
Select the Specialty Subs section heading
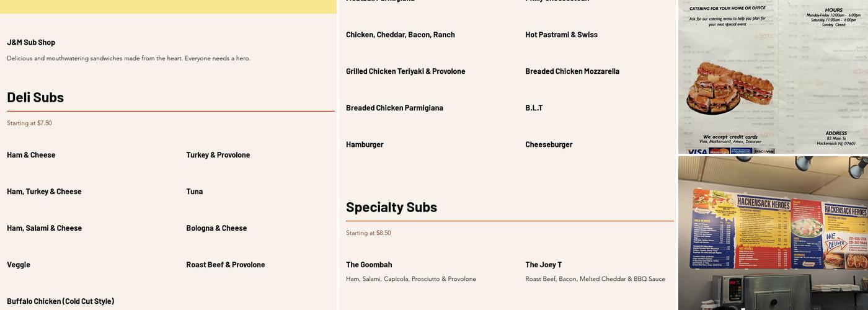(391, 207)
